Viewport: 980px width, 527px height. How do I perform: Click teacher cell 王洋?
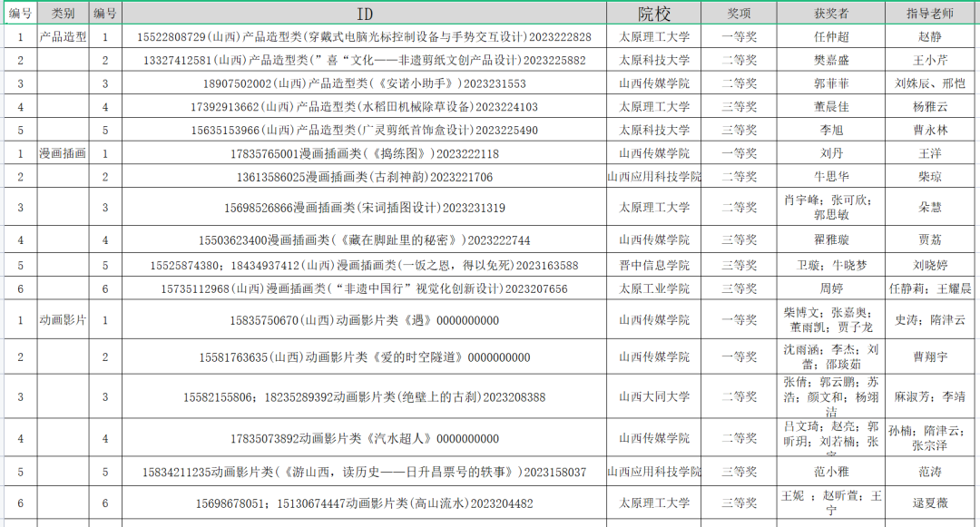(930, 153)
